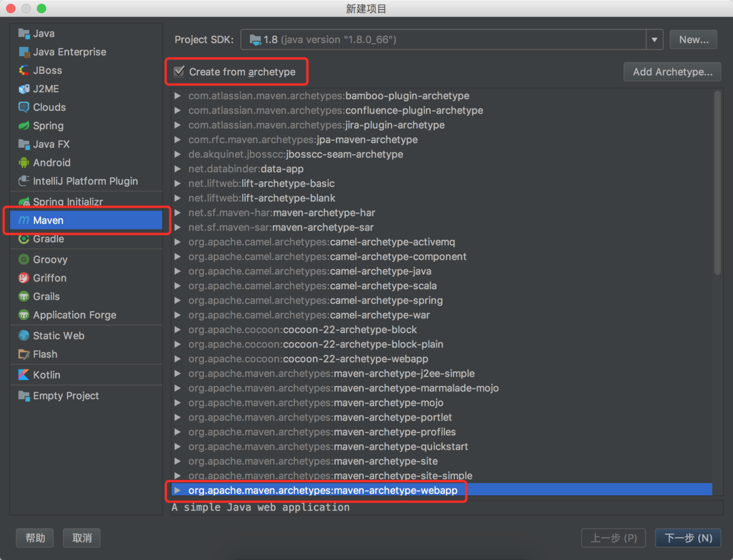Click the Gradle icon
Viewport: 733px width, 560px height.
tap(24, 239)
